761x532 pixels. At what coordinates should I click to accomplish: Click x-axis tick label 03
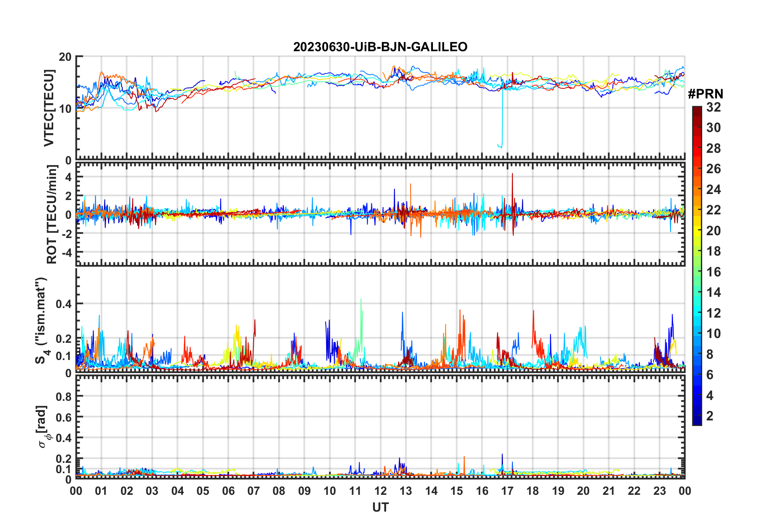click(x=152, y=491)
